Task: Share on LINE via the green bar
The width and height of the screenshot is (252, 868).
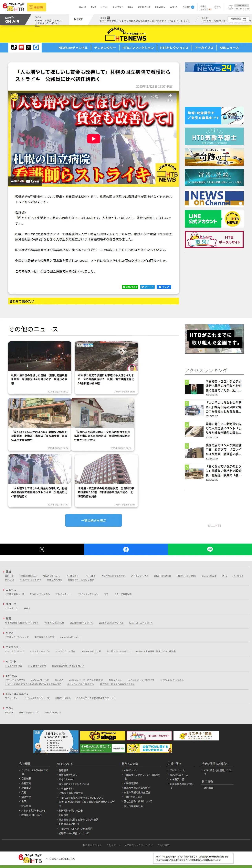Action: click(x=210, y=549)
